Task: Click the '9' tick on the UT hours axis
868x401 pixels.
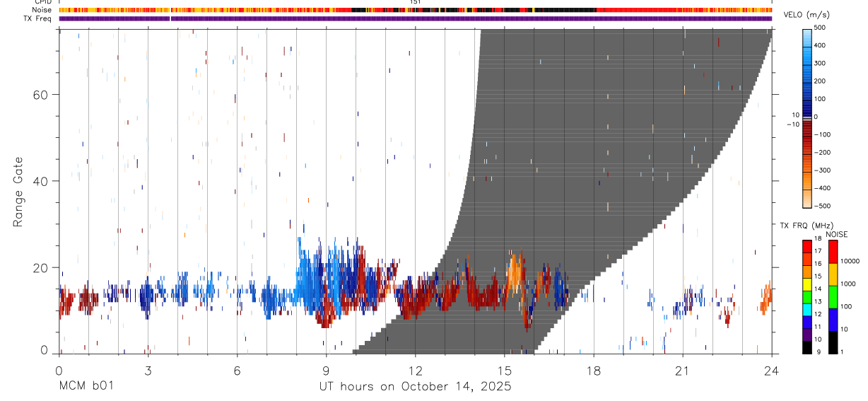Action: coord(326,370)
